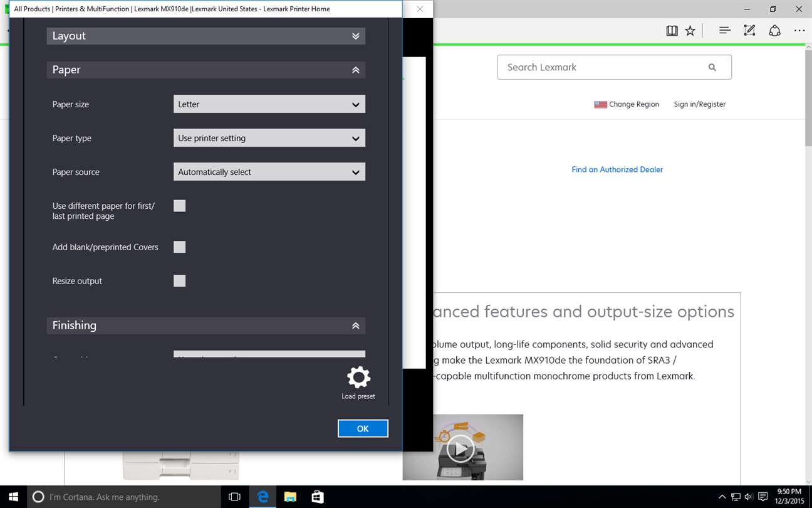The height and width of the screenshot is (508, 812).
Task: Open the Windows Start menu
Action: tap(13, 497)
